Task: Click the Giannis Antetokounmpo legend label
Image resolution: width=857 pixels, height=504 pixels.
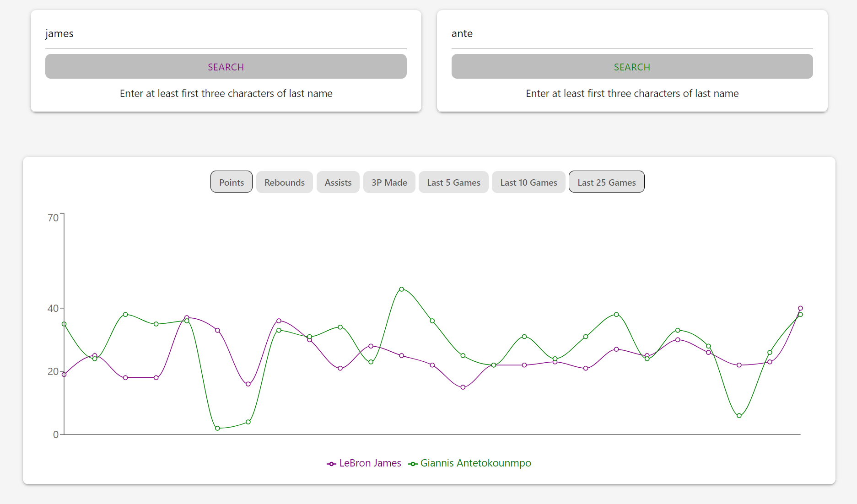Action: 475,463
